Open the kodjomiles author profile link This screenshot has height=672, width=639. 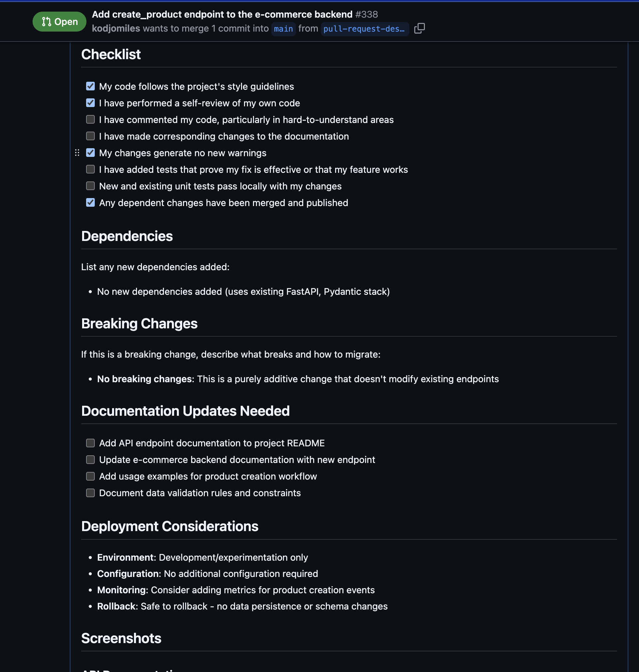coord(116,29)
